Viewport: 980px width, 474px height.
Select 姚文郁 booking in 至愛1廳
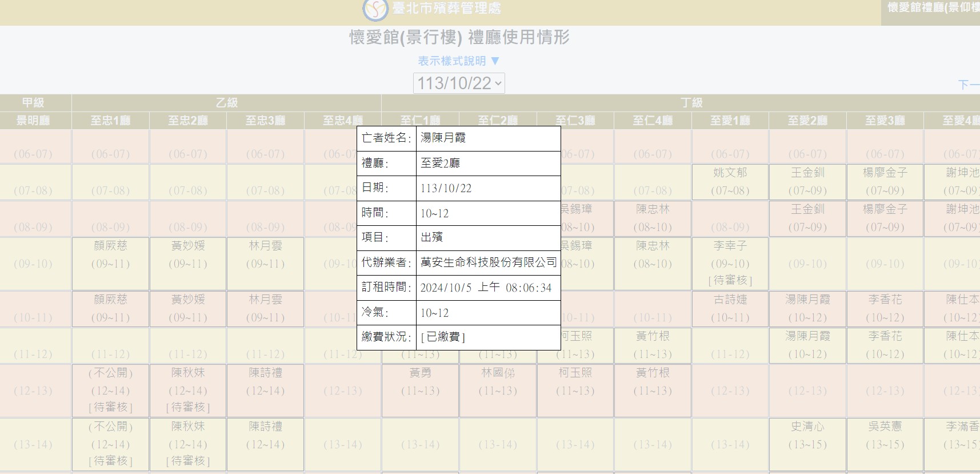point(730,182)
